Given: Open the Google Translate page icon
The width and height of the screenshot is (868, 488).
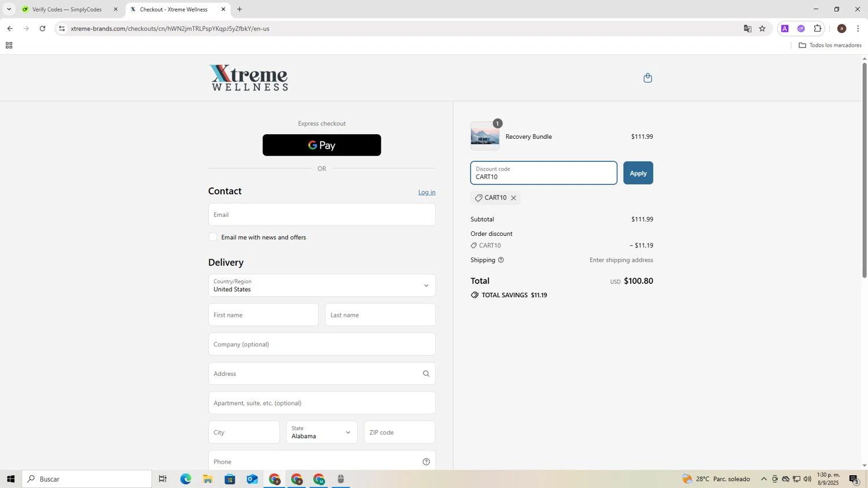Looking at the screenshot, I should click(x=747, y=28).
